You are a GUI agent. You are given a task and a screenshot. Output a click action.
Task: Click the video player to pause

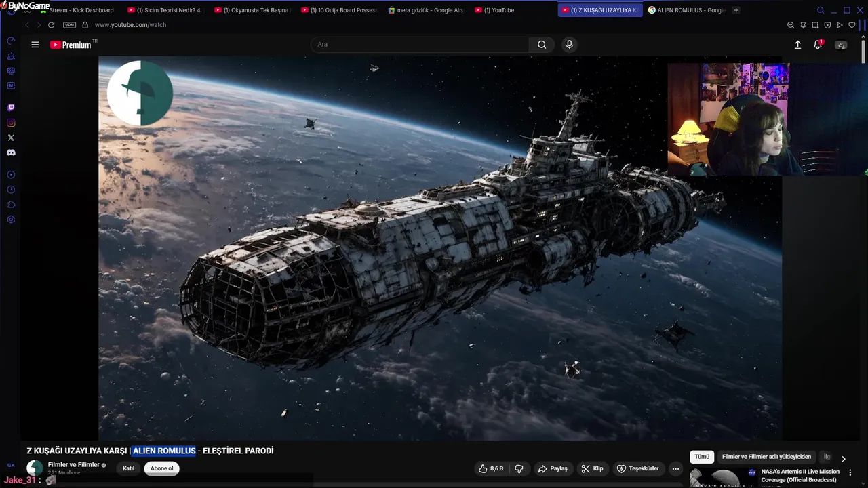[440, 248]
